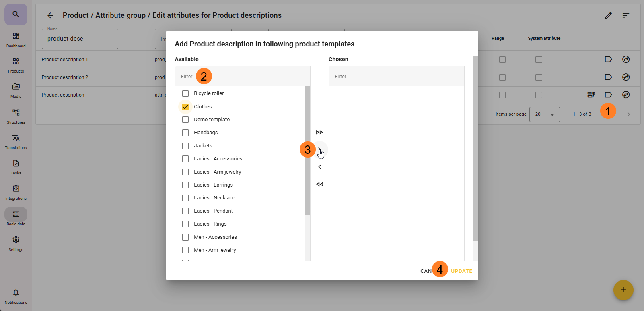
Task: Navigate to Integrations in the sidebar
Action: pyautogui.click(x=16, y=192)
